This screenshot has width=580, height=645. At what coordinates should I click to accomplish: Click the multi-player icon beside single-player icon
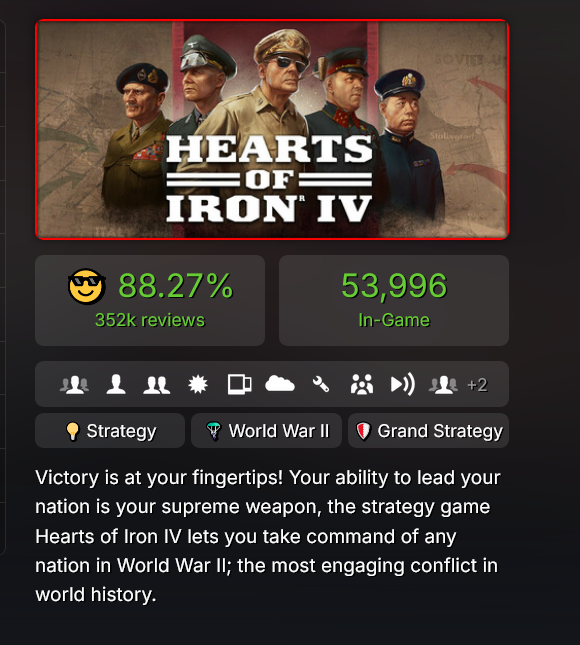(x=74, y=385)
